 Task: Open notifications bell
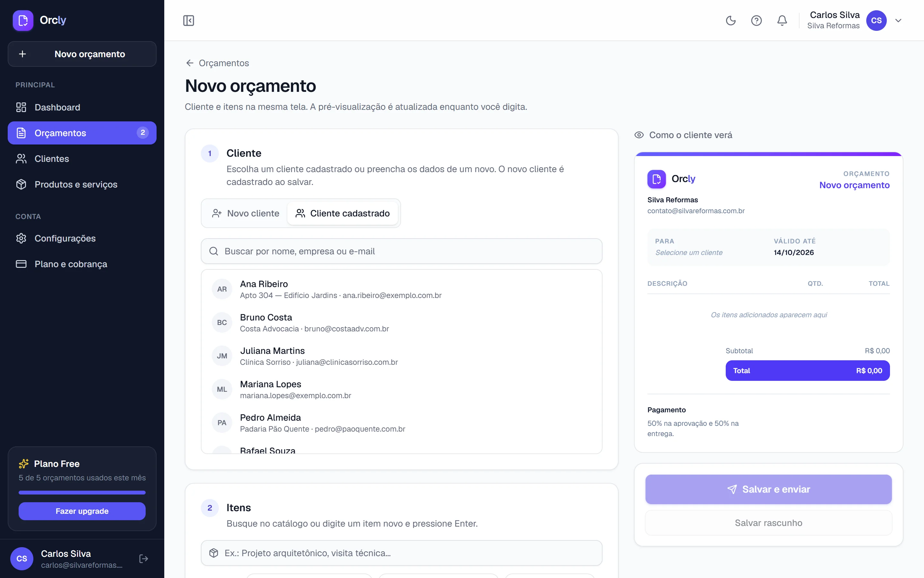click(782, 20)
